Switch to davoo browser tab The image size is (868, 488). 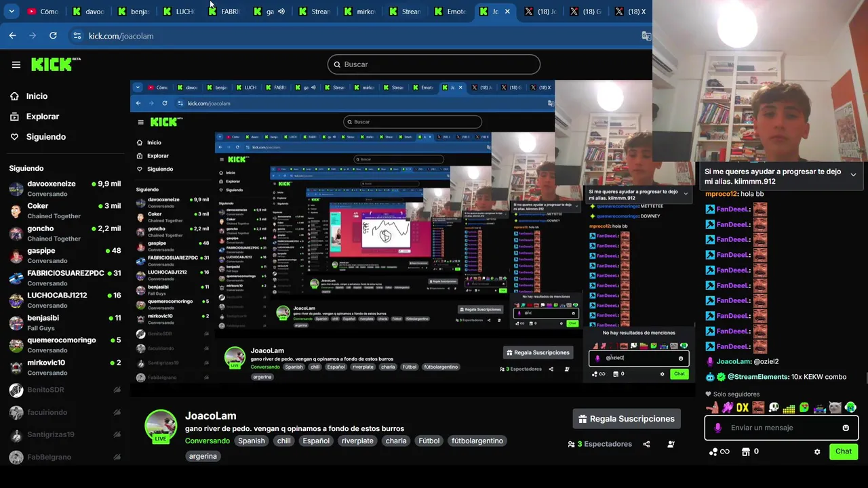click(88, 12)
